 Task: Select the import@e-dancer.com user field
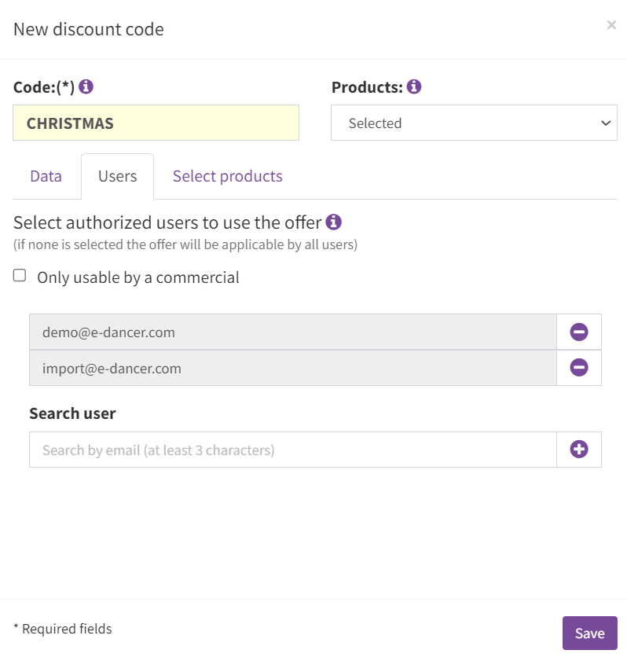click(293, 368)
